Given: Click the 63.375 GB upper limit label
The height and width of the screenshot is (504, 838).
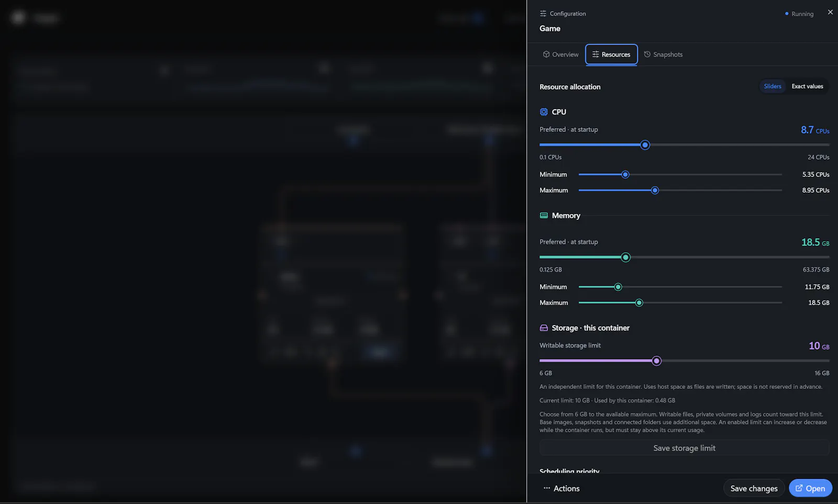Looking at the screenshot, I should pyautogui.click(x=816, y=270).
